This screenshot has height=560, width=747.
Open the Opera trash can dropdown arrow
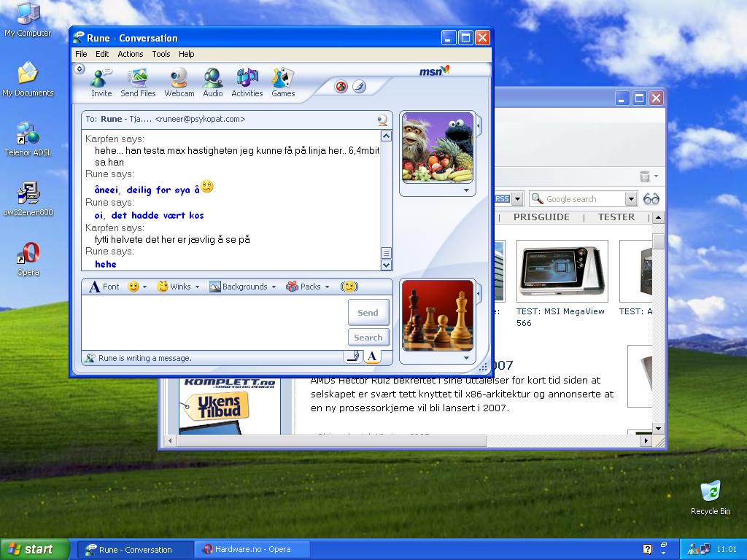pyautogui.click(x=656, y=176)
